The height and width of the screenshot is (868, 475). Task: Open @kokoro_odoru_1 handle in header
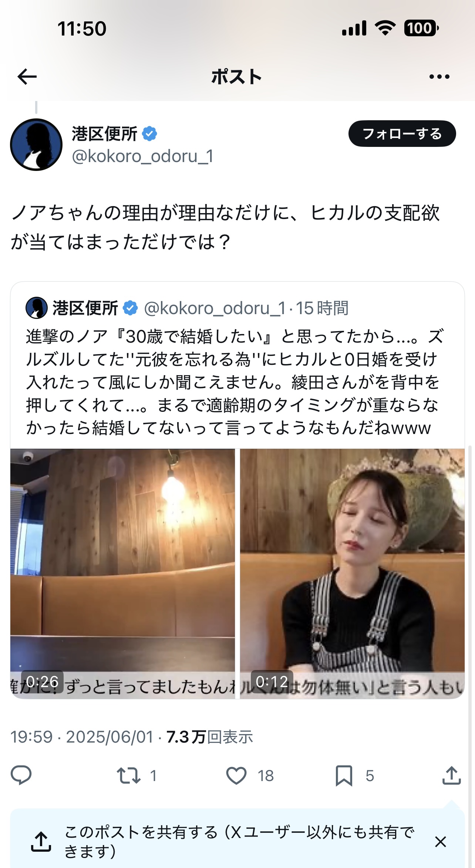coord(143,156)
